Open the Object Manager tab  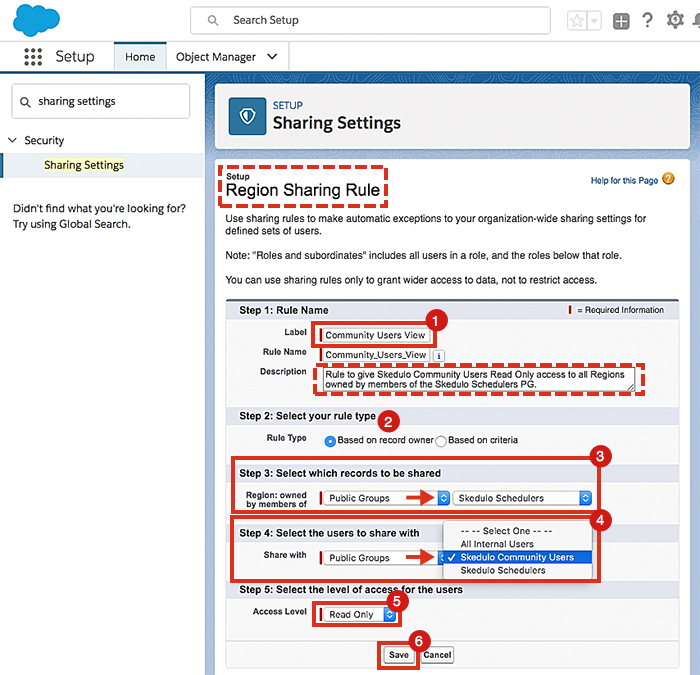click(x=216, y=57)
